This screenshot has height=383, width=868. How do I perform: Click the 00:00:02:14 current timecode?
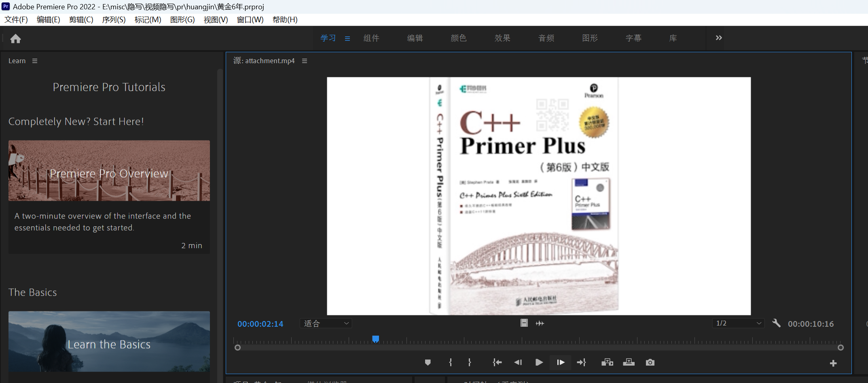coord(260,324)
